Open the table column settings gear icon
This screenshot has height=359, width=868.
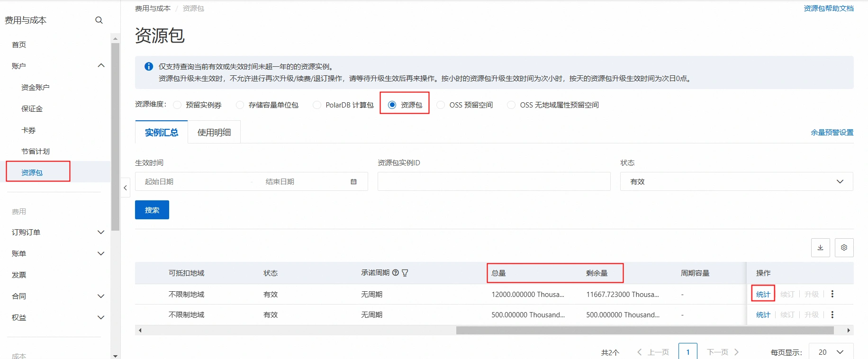844,248
